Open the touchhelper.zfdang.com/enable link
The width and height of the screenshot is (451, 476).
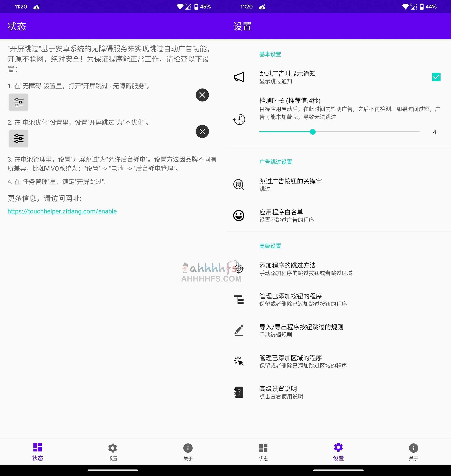point(62,211)
